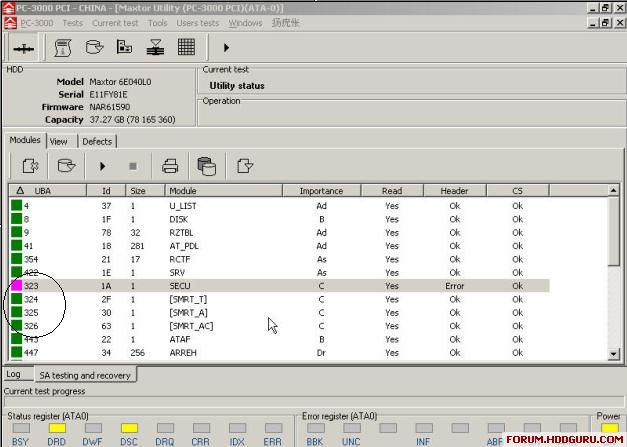
Task: Sort by UBA column header
Action: [48, 191]
